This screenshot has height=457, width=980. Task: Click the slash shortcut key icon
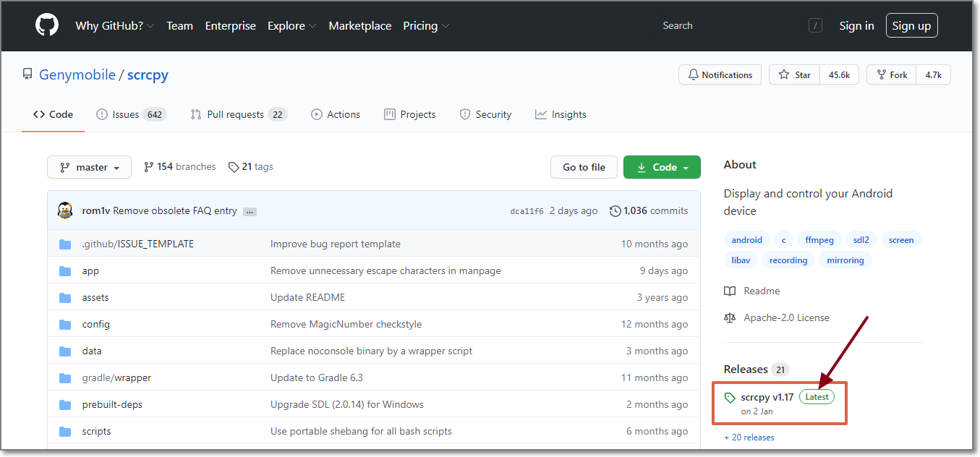[815, 26]
